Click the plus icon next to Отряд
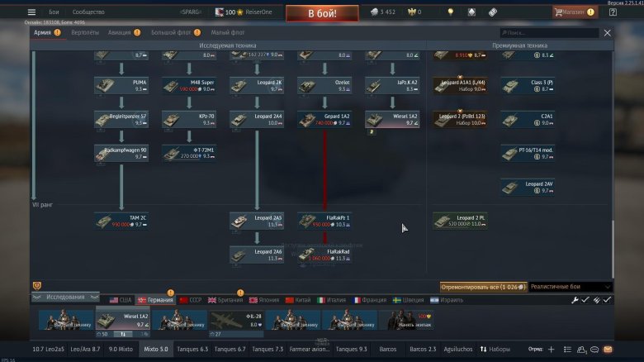This screenshot has height=362, width=644. pyautogui.click(x=551, y=350)
